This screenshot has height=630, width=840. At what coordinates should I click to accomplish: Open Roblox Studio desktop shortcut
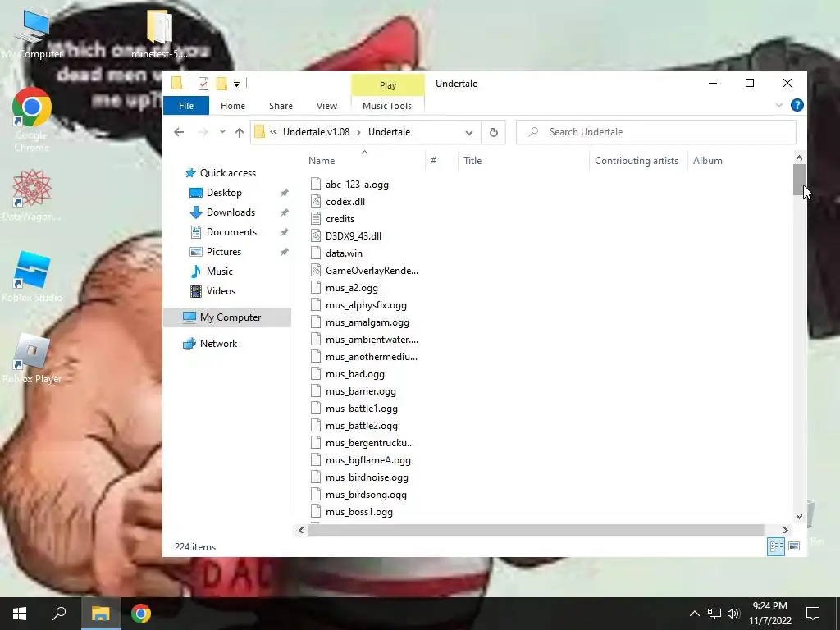click(32, 276)
